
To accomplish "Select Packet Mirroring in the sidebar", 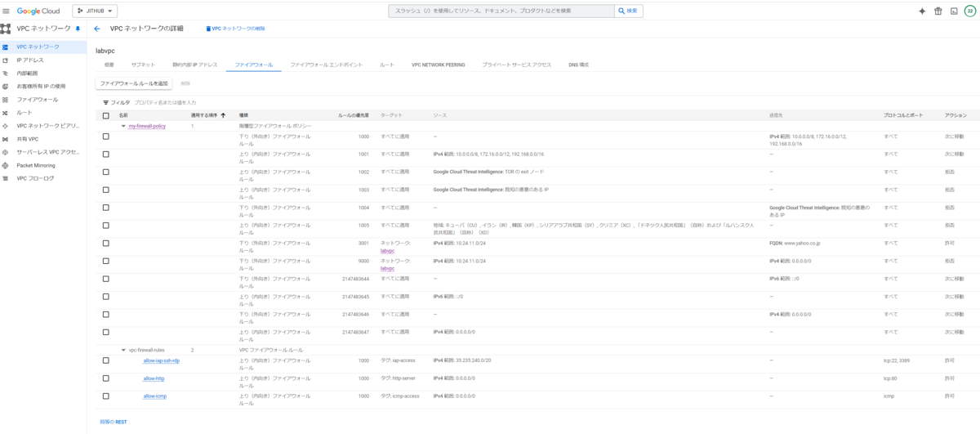I will pyautogui.click(x=36, y=165).
